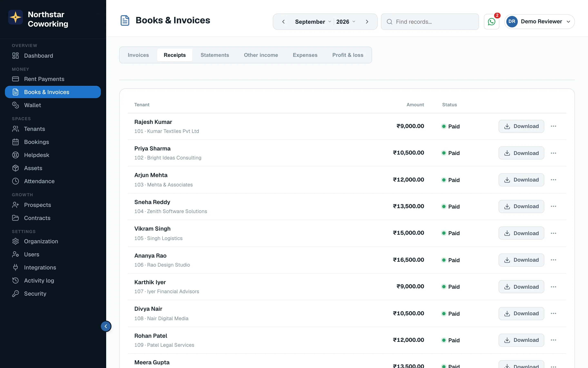Open Dashboard in the sidebar
The width and height of the screenshot is (588, 368).
coord(53,55)
